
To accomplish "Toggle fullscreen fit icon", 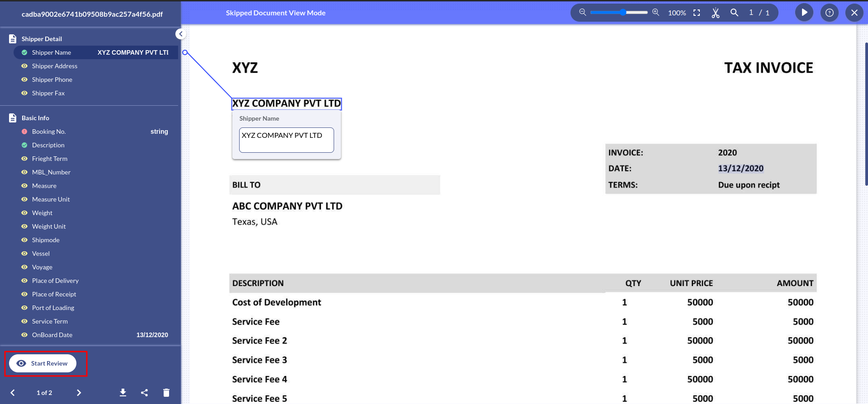I will pos(697,13).
